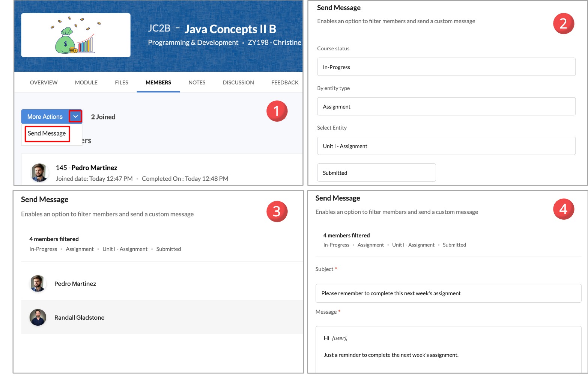Viewport: 588px width, 376px height.
Task: Click Pedro Martinez's avatar in members list
Action: point(39,173)
